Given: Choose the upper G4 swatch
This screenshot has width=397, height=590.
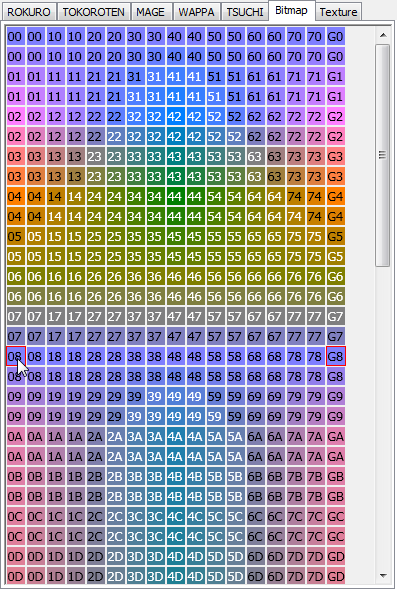Looking at the screenshot, I should (x=335, y=196).
